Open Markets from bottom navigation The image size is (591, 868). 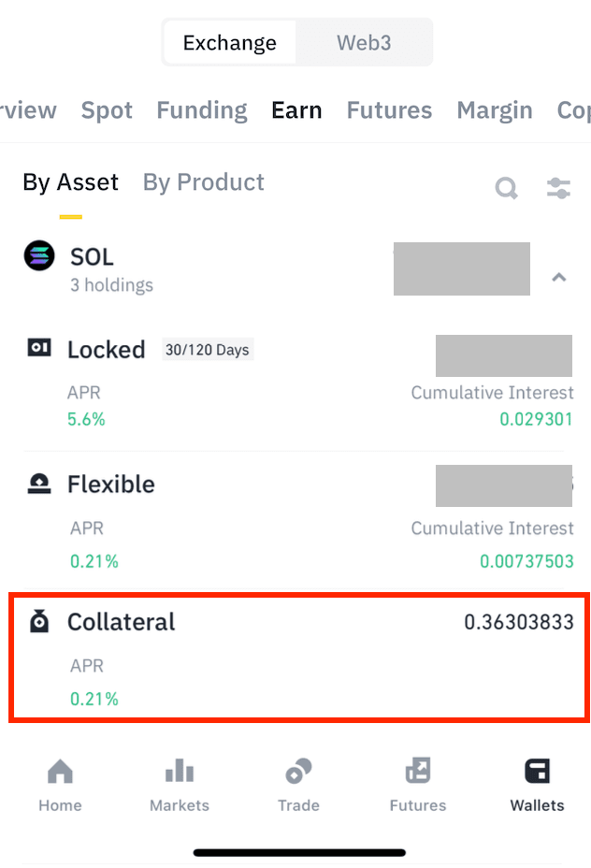(x=180, y=785)
